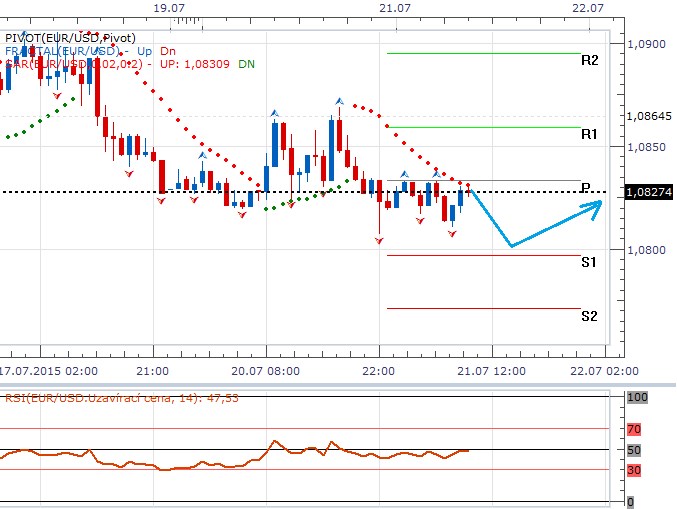Viewport: 677px width, 509px height.
Task: Click the 19.07 date marker at top
Action: 170,7
